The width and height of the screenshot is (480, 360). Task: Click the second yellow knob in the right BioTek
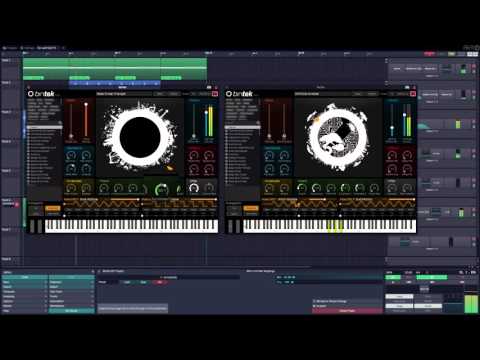click(284, 188)
